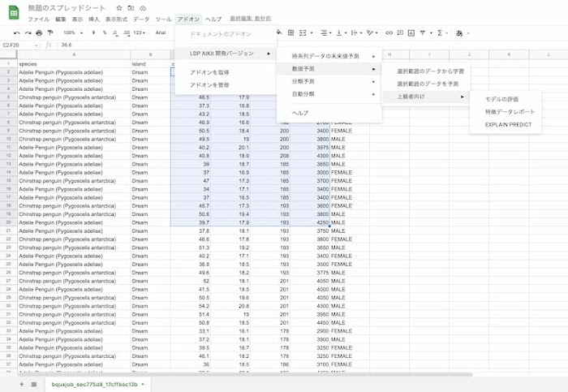Image resolution: width=568 pixels, height=392 pixels.
Task: Open the 表示 menu
Action: [x=77, y=19]
